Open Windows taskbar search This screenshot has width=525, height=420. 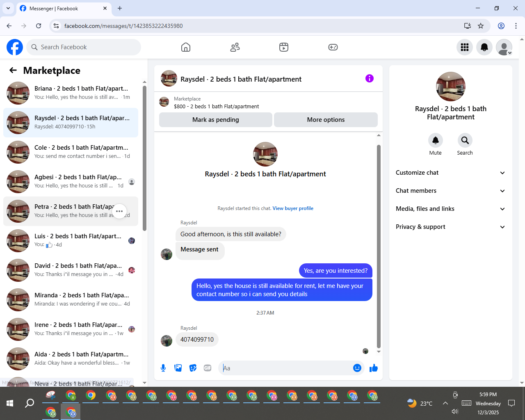[x=30, y=403]
